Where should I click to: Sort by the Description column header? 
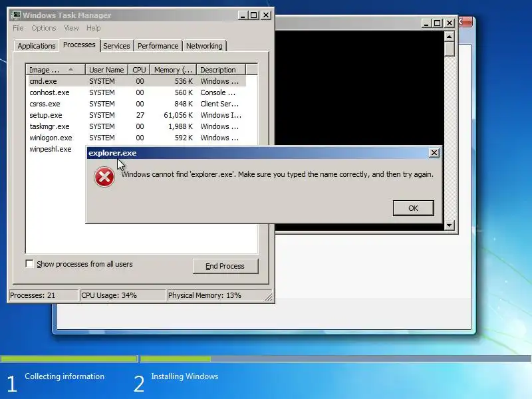point(221,70)
